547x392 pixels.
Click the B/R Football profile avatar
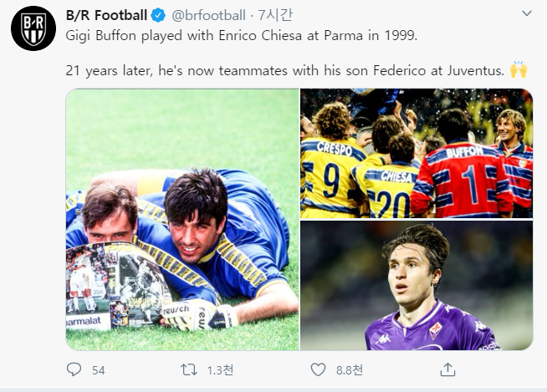(34, 31)
